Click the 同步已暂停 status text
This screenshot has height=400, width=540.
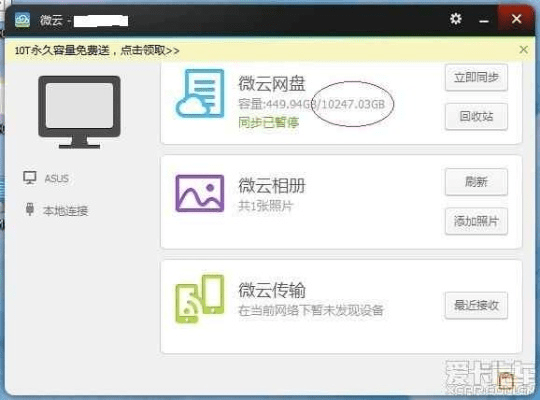[268, 122]
